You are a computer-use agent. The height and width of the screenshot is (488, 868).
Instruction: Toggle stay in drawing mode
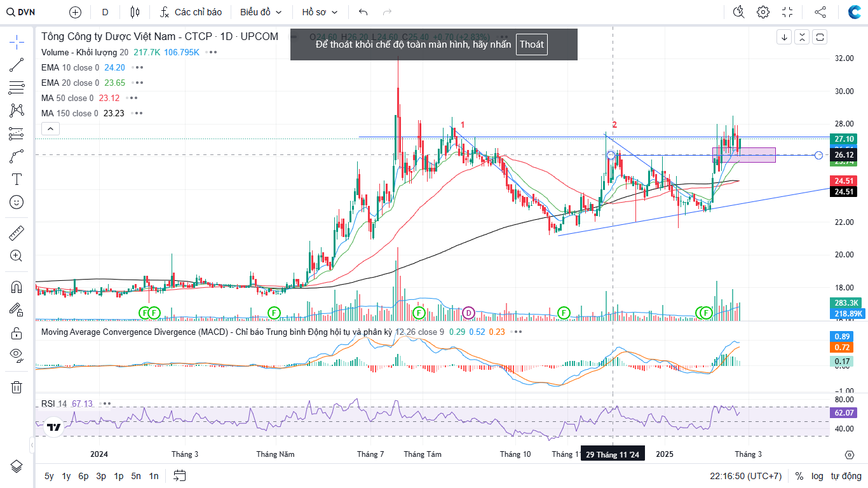(x=17, y=309)
